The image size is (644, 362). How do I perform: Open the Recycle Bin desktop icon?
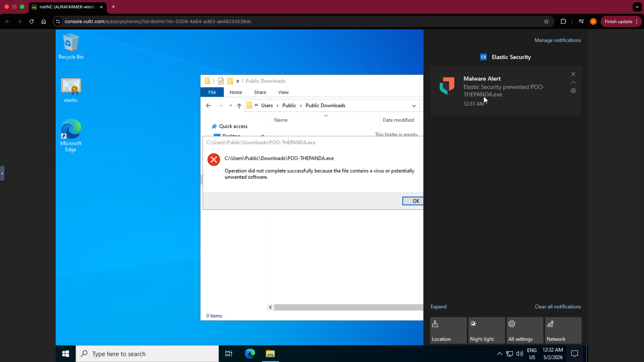71,47
